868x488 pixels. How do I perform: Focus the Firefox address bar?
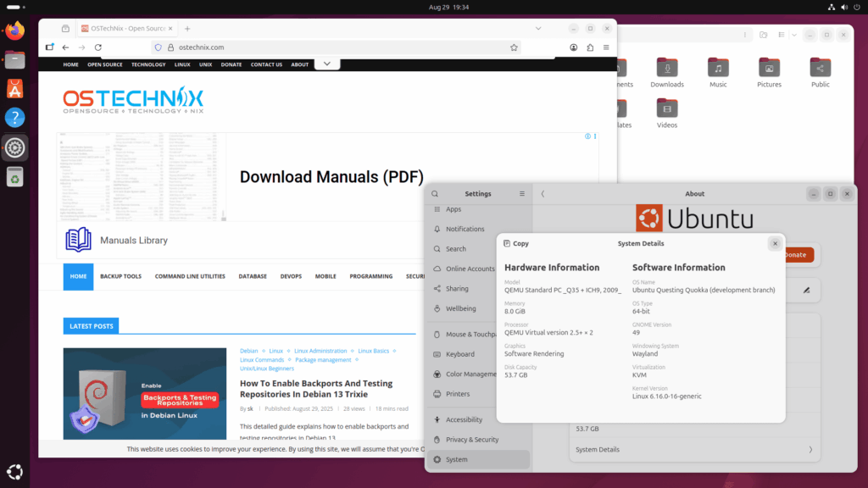[x=337, y=47]
